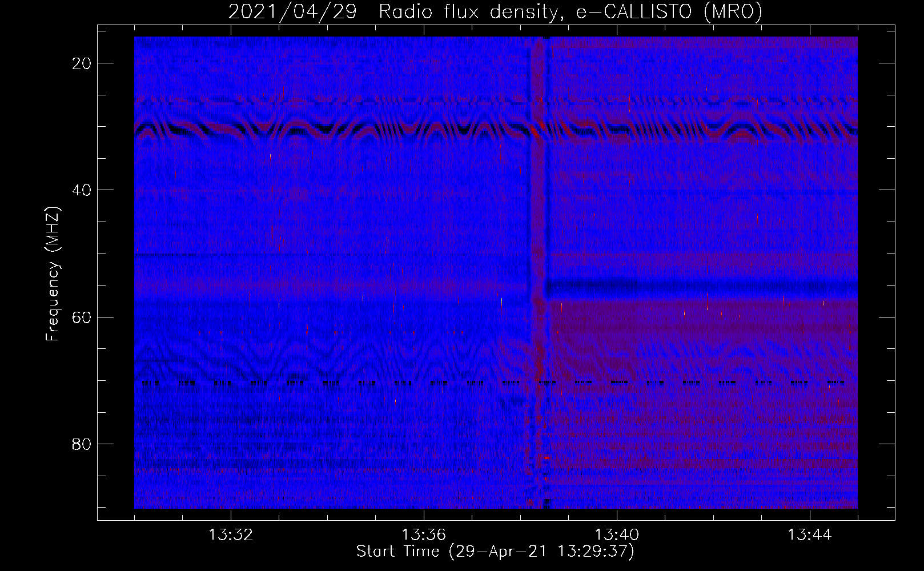The image size is (924, 571).
Task: Click the 'Start Time (29-Apr-21 13:29:37)' label
Action: click(495, 552)
